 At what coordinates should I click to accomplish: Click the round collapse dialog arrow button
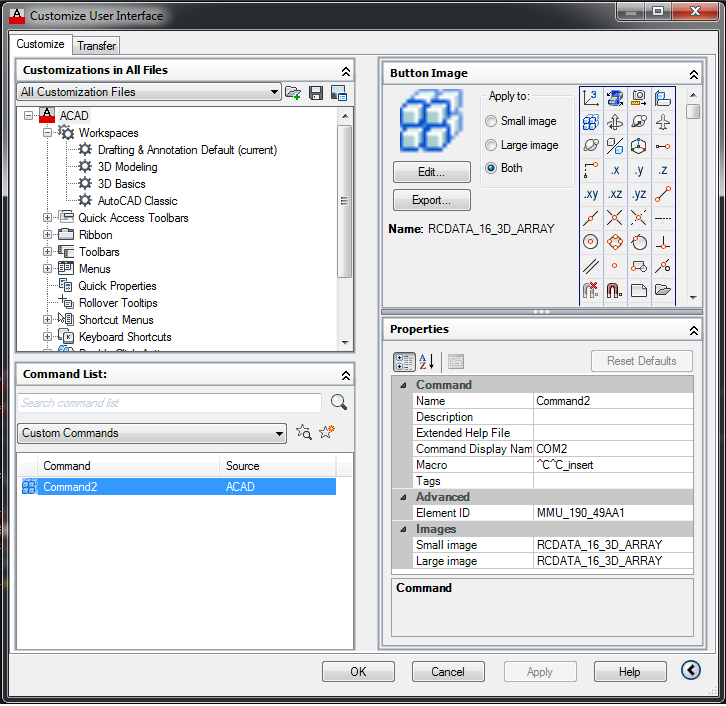pyautogui.click(x=690, y=670)
